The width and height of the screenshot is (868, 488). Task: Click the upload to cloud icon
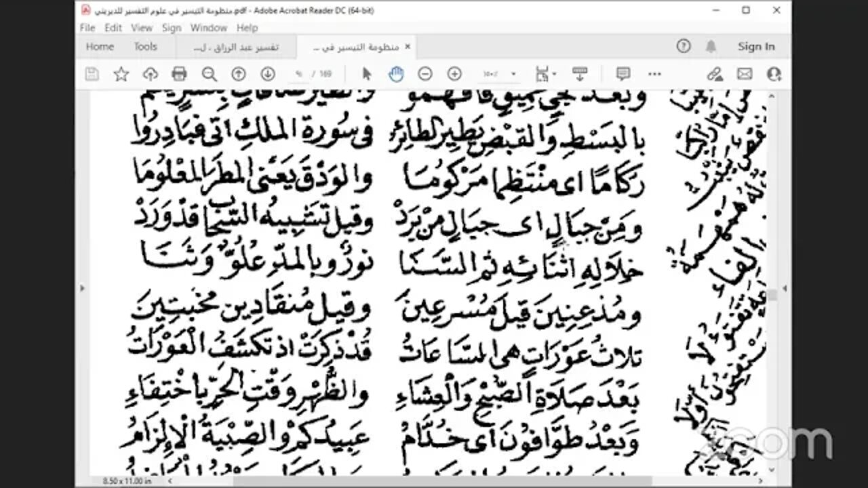point(151,75)
